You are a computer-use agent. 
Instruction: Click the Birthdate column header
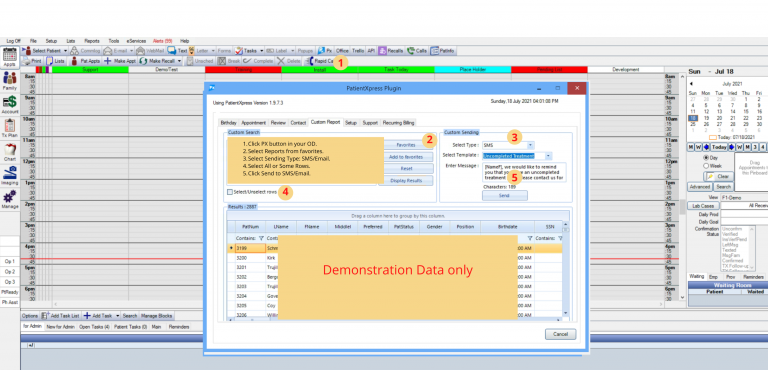click(507, 227)
